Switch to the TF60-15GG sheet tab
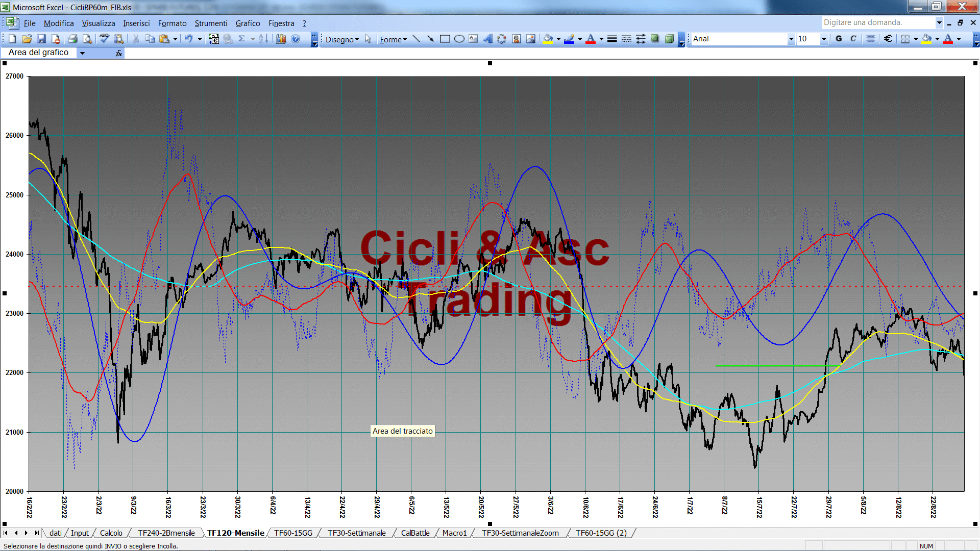The image size is (980, 551). pos(293,533)
